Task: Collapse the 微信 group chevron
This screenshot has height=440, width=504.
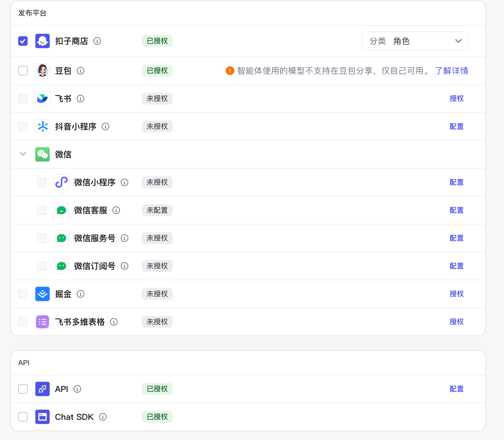Action: (x=23, y=154)
